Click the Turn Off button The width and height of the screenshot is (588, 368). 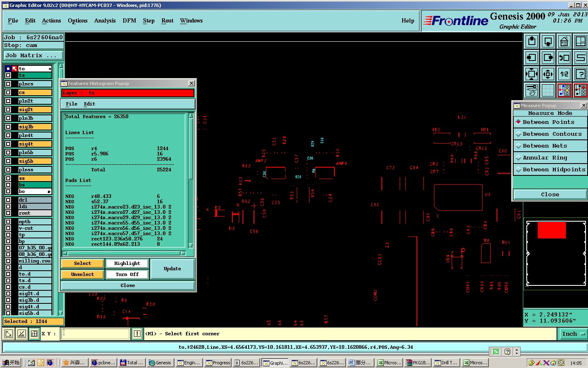point(127,274)
